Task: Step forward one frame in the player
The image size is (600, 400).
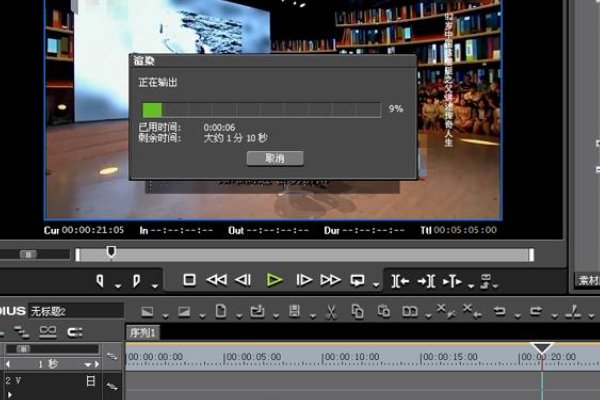Action: click(x=304, y=281)
